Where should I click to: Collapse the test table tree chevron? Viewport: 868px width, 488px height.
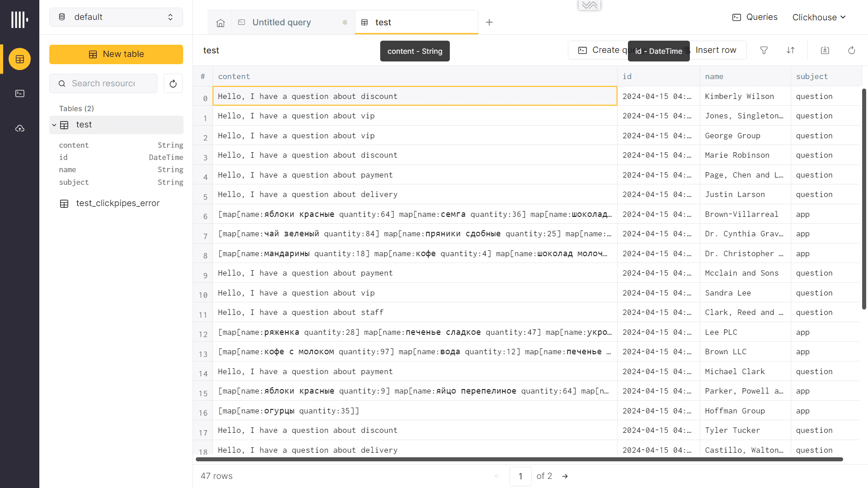tap(54, 125)
